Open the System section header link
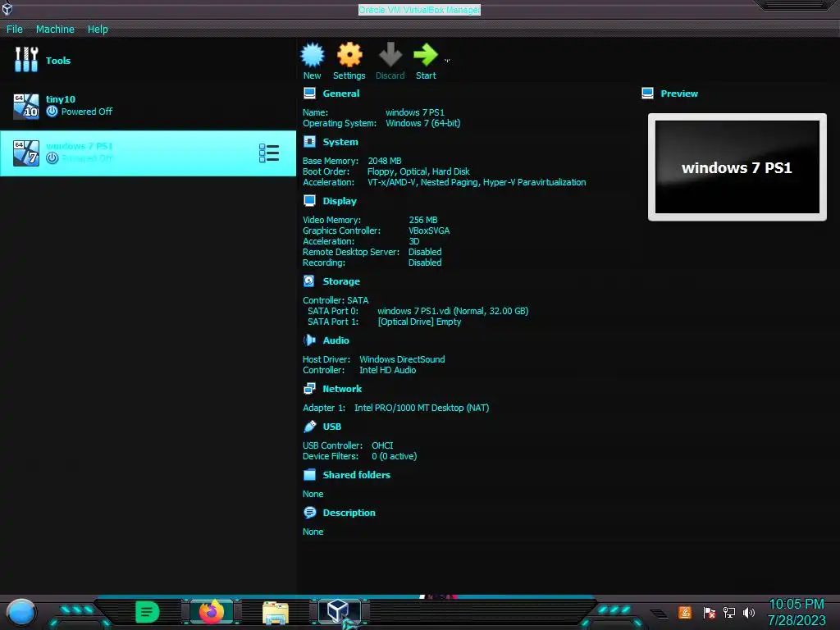Viewport: 840px width, 630px height. 340,142
